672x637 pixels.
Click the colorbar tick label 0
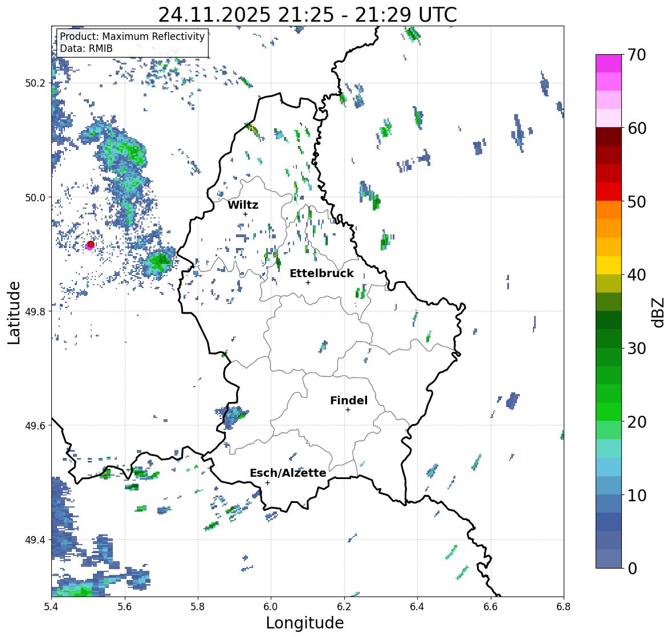632,569
